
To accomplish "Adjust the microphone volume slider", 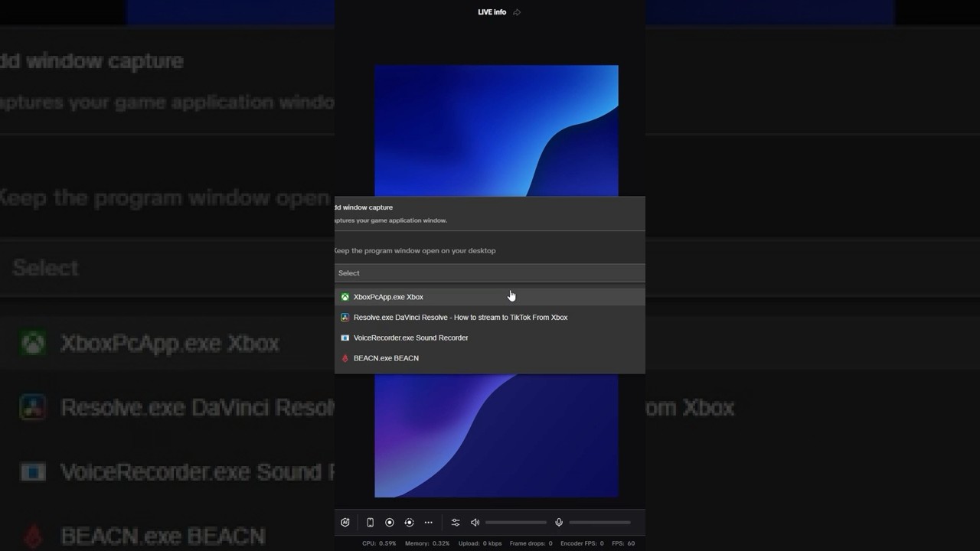I will (x=600, y=523).
